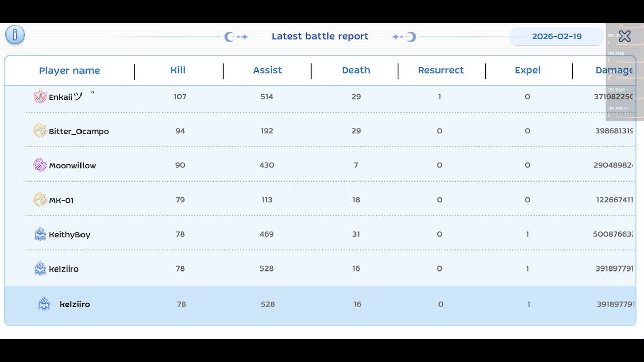The height and width of the screenshot is (362, 644).
Task: Close the battle report with X
Action: point(625,36)
